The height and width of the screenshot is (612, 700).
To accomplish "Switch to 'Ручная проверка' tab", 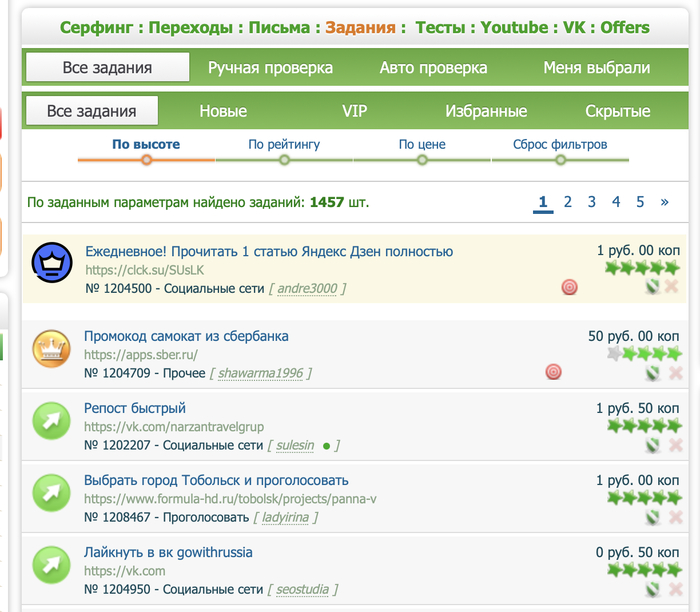I will tap(270, 68).
